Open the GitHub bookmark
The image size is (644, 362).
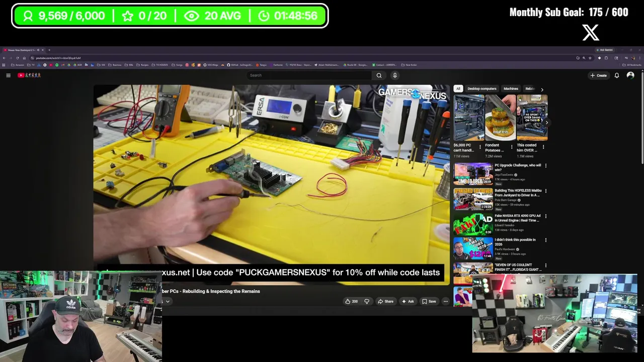click(239, 65)
